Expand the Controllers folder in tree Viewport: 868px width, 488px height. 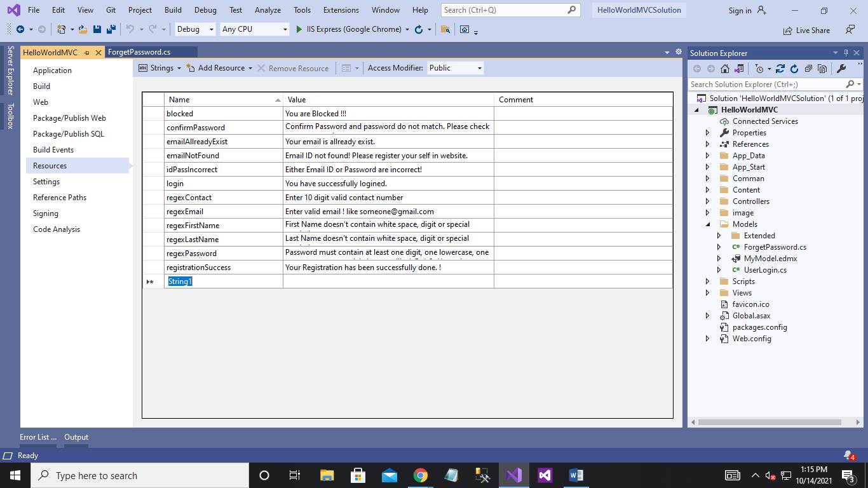pyautogui.click(x=708, y=201)
